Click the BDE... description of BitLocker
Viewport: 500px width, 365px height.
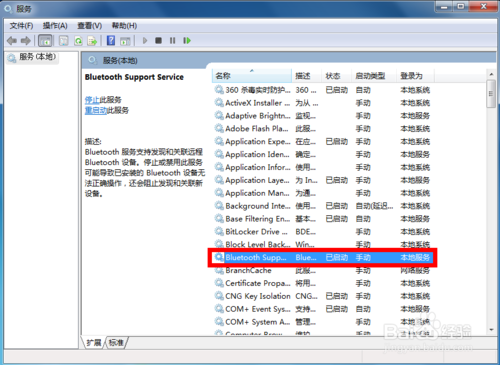tap(305, 231)
